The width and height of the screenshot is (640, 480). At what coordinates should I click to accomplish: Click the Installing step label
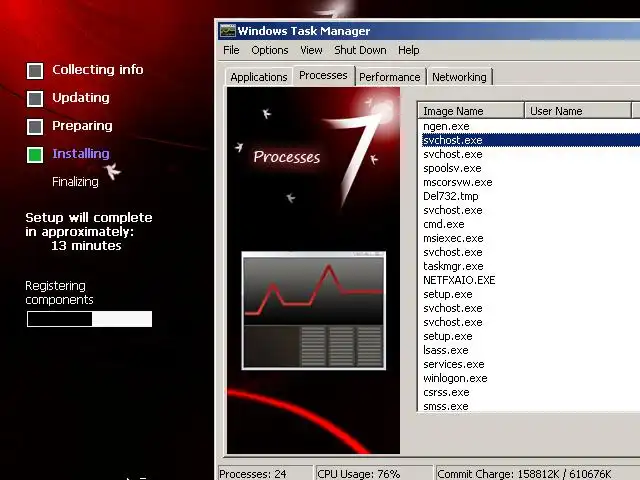pyautogui.click(x=81, y=153)
